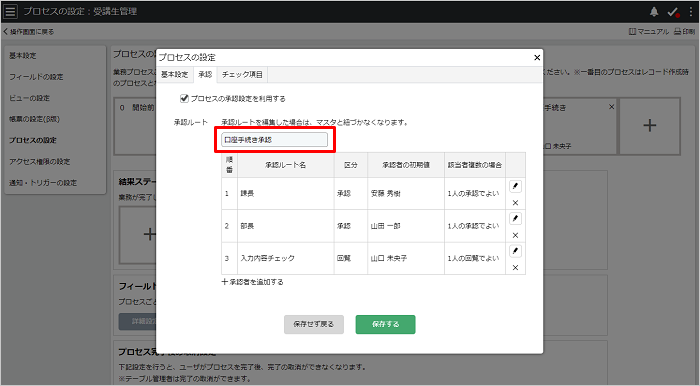Click the 回覧 category cell
The height and width of the screenshot is (386, 700).
351,258
